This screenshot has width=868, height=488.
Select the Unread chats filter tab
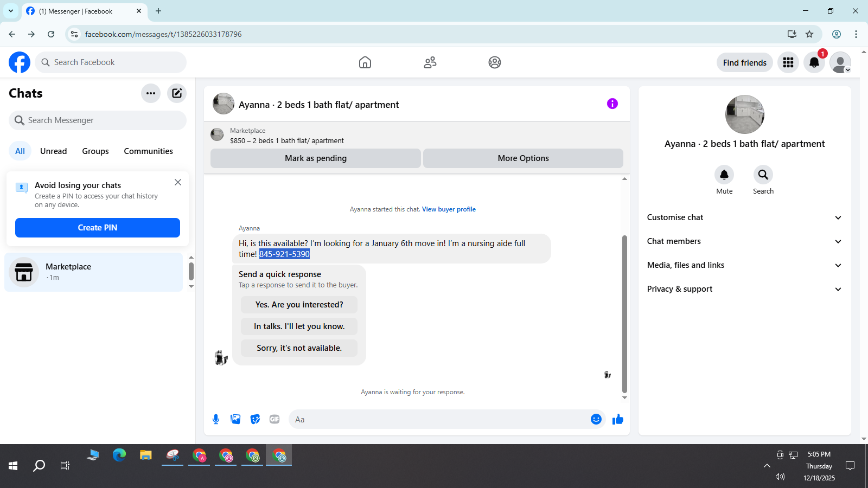click(54, 151)
